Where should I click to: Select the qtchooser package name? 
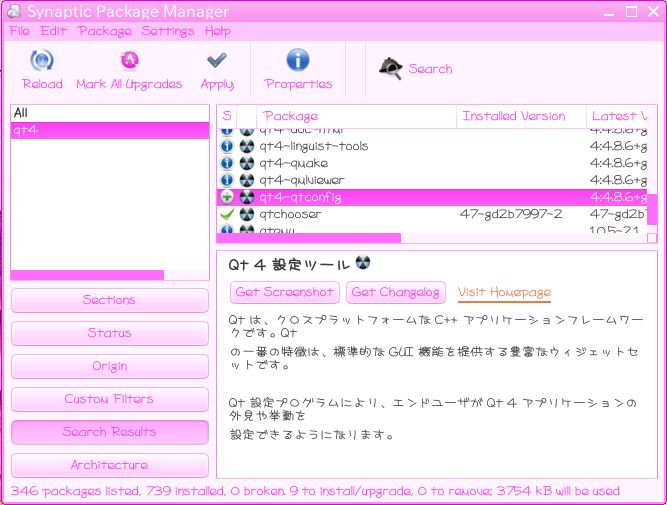coord(290,214)
